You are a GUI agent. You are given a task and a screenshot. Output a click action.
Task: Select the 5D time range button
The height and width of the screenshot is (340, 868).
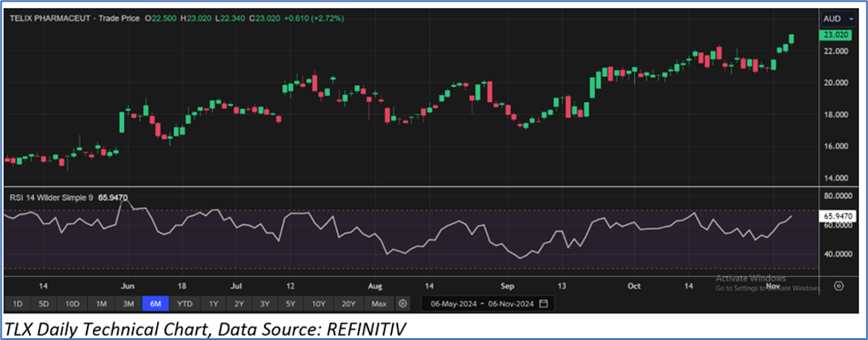(44, 304)
